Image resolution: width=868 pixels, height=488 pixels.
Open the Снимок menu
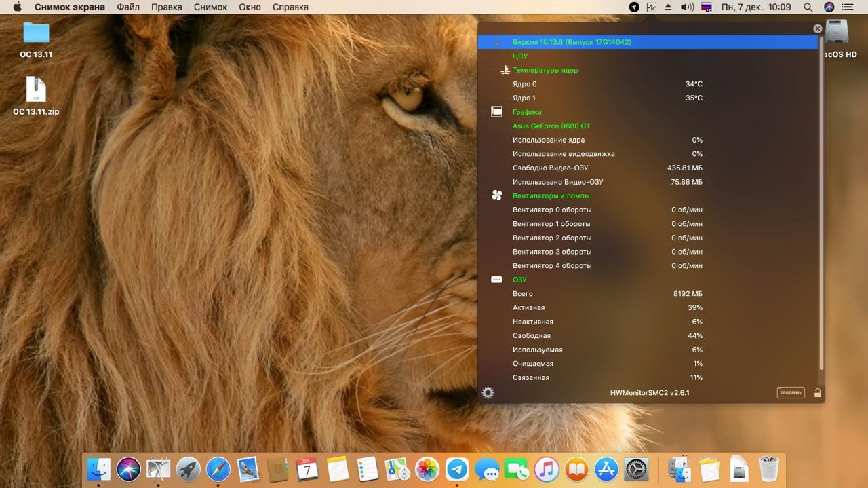210,7
